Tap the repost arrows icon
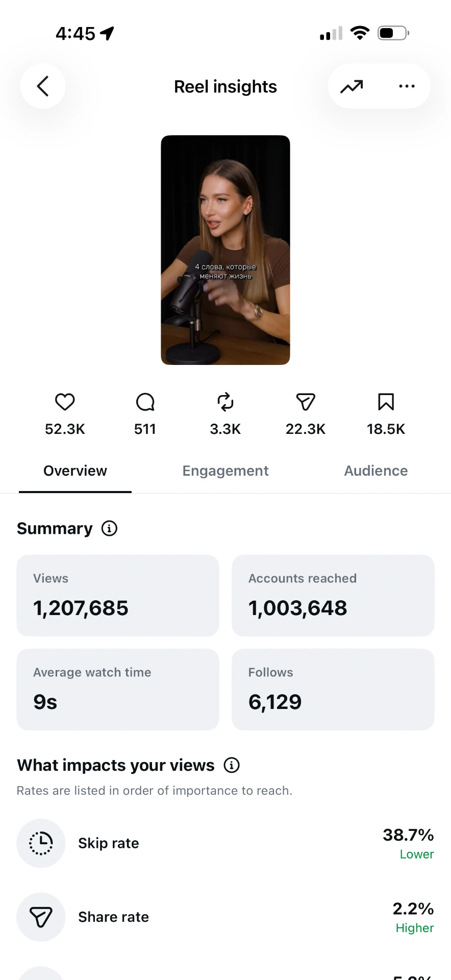Screen dimensions: 451x980 click(x=225, y=402)
